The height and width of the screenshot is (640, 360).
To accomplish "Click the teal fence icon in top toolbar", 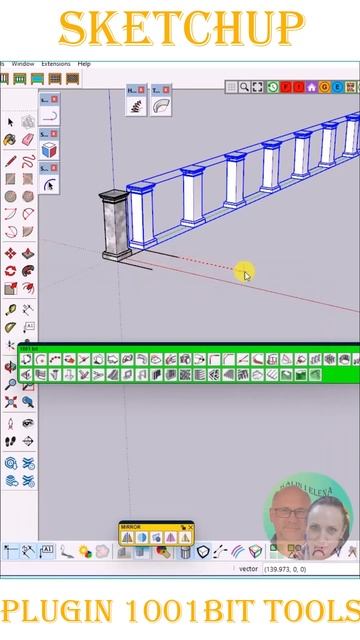I will coord(37,78).
